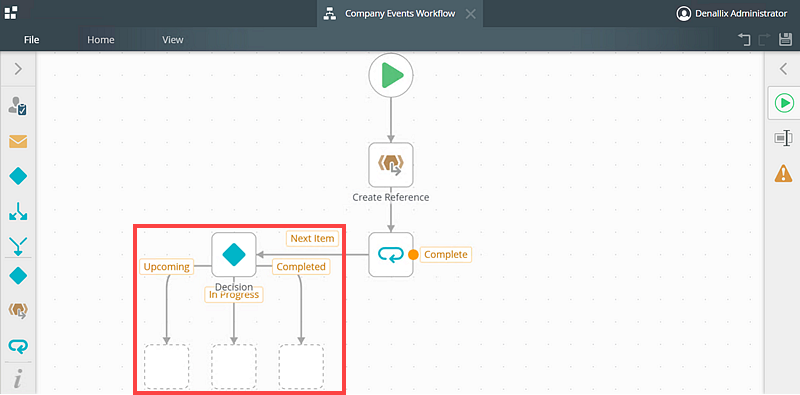Expand the left toolbox panel
800x395 pixels.
(x=18, y=68)
